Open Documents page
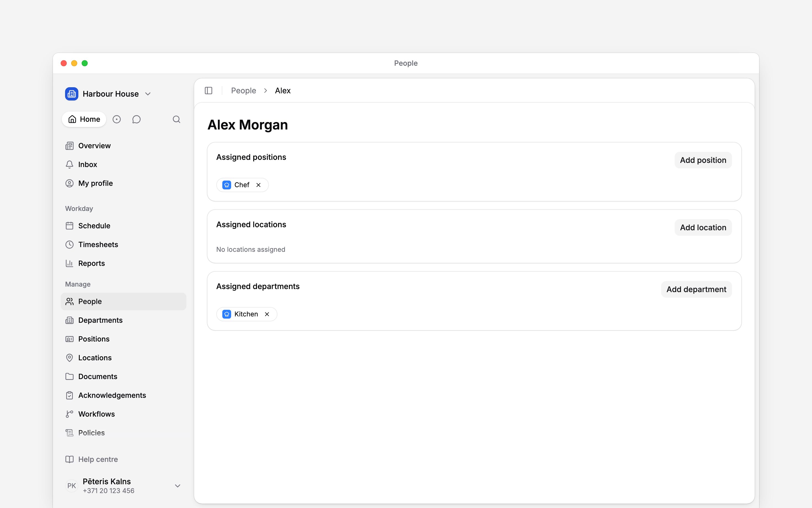The width and height of the screenshot is (812, 508). (124, 377)
